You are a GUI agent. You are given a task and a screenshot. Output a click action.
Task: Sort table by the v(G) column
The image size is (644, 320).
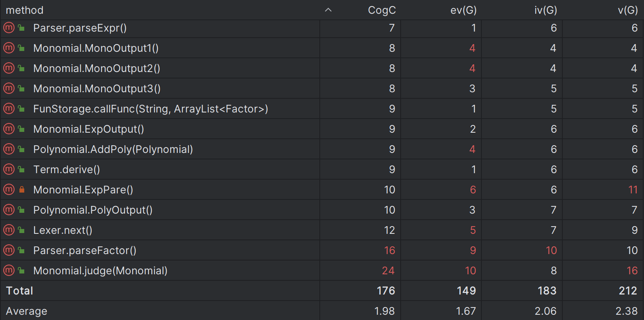click(627, 10)
